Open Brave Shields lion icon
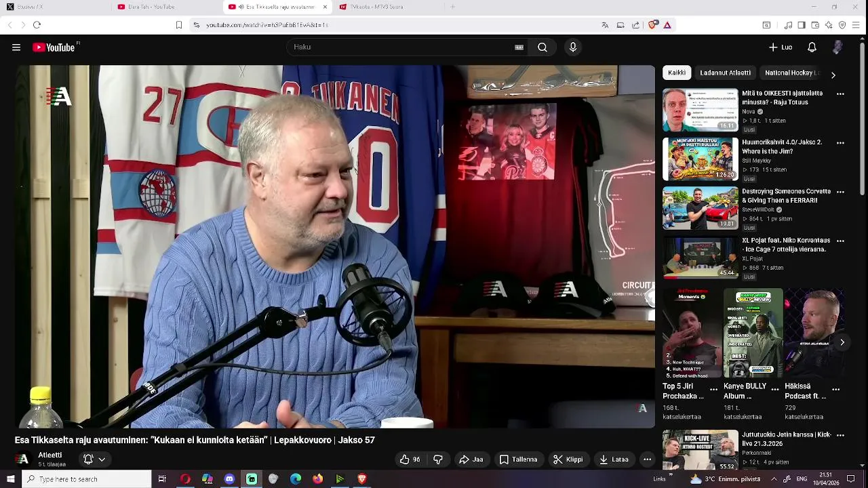The width and height of the screenshot is (868, 488). pyautogui.click(x=652, y=25)
